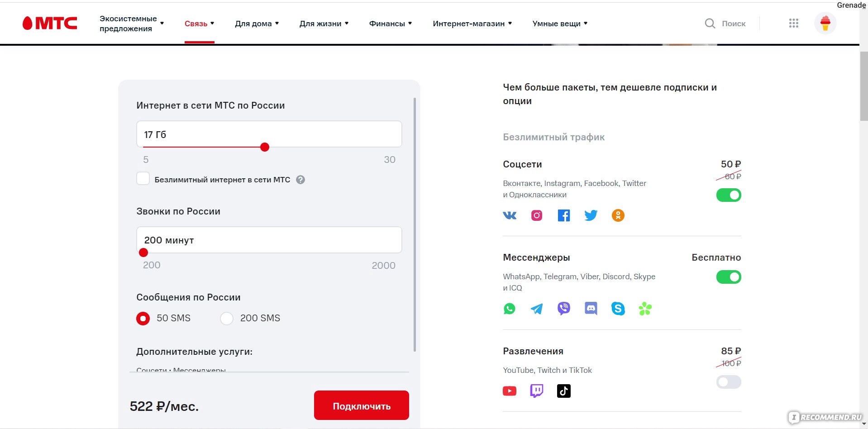Click the Безлимитный трафик heading
Image resolution: width=868 pixels, height=429 pixels.
[553, 137]
